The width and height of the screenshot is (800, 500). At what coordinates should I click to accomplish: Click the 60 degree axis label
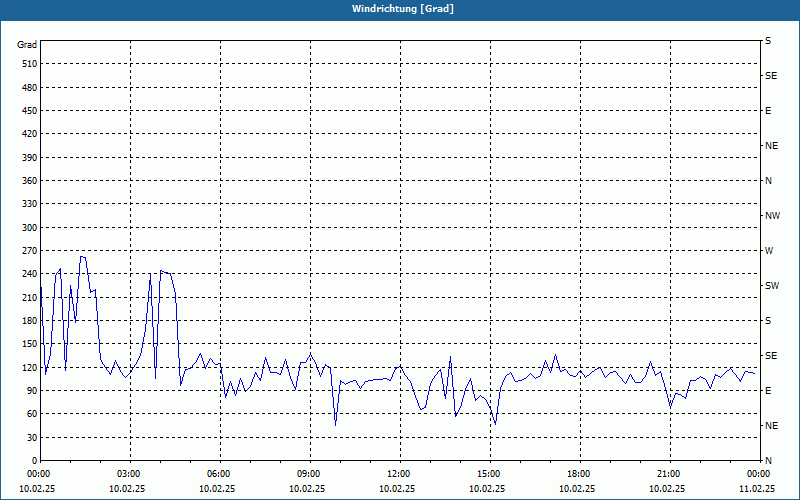click(x=32, y=414)
